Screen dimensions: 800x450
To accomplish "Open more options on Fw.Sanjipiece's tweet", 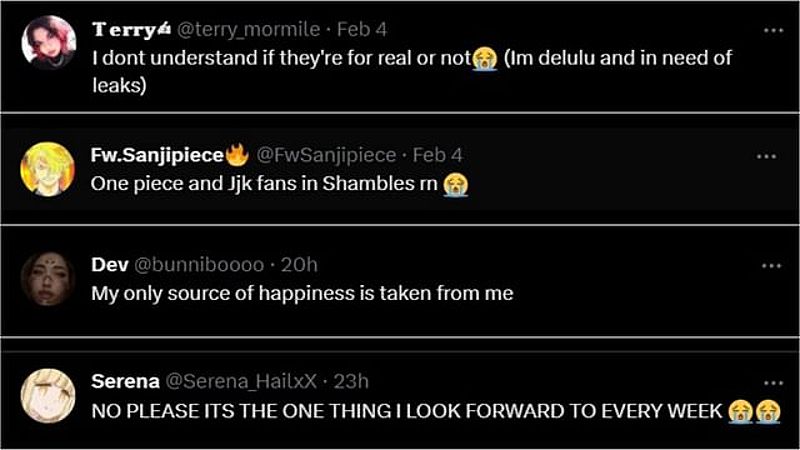I will (x=766, y=157).
